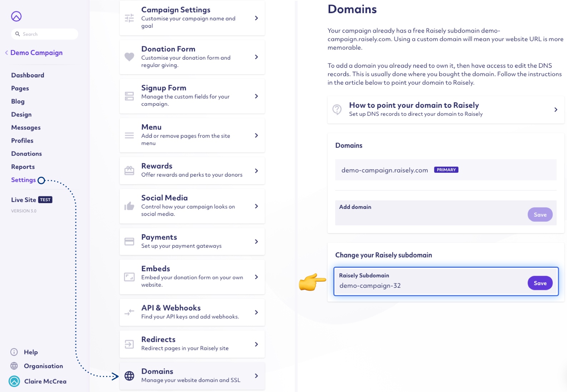
Task: Save the new domain in Add domain
Action: pyautogui.click(x=540, y=215)
